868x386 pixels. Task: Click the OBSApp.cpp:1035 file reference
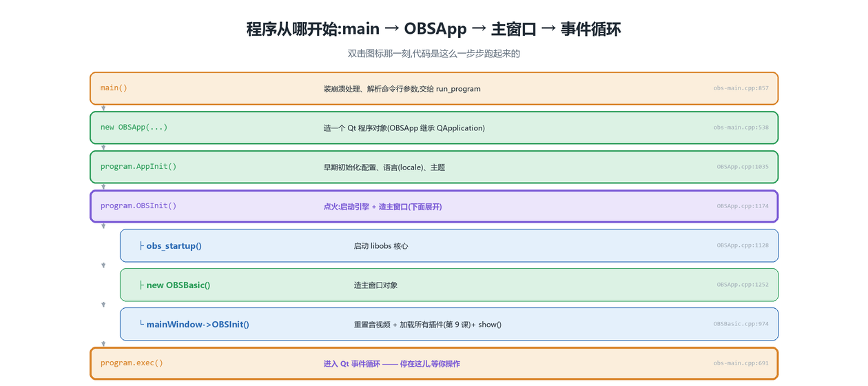[x=743, y=167]
